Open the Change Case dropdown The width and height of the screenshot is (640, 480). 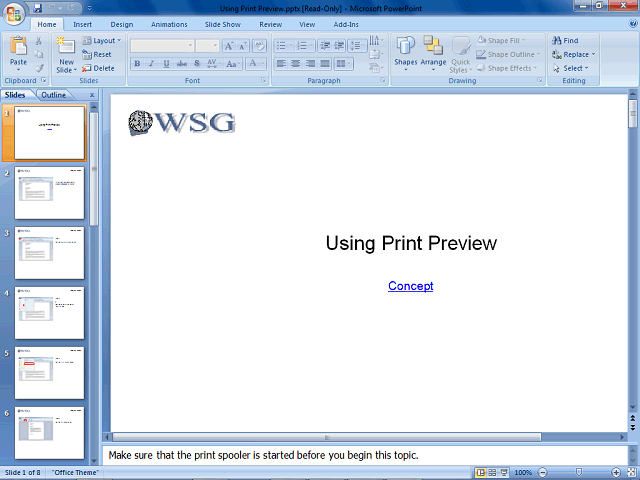233,64
